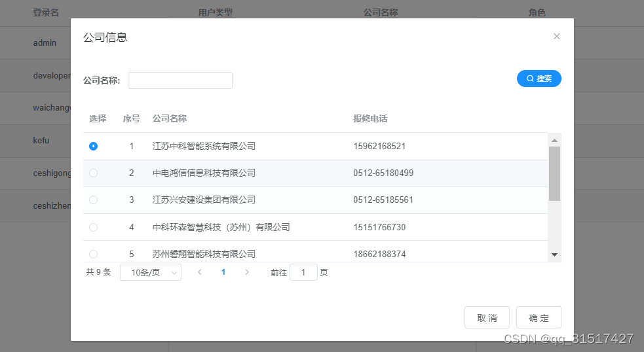Screen dimensions: 644x352
Task: Click scrollbar up arrow in company table
Action: click(554, 140)
